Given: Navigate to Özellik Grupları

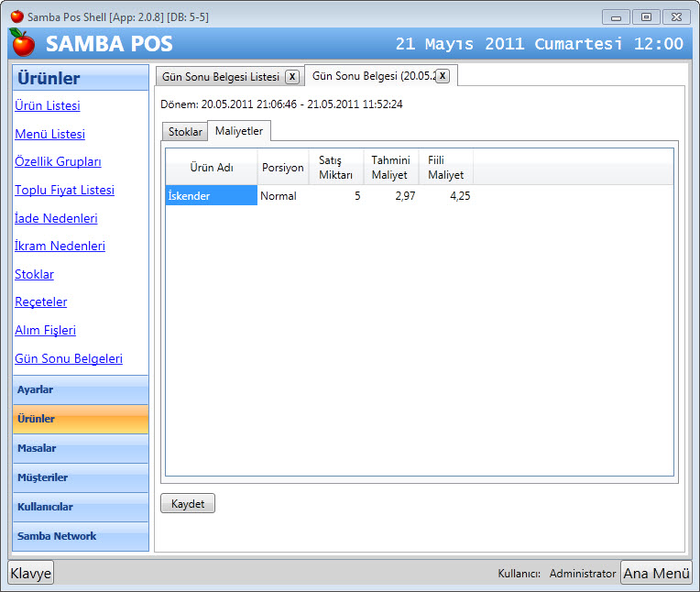Looking at the screenshot, I should (58, 162).
